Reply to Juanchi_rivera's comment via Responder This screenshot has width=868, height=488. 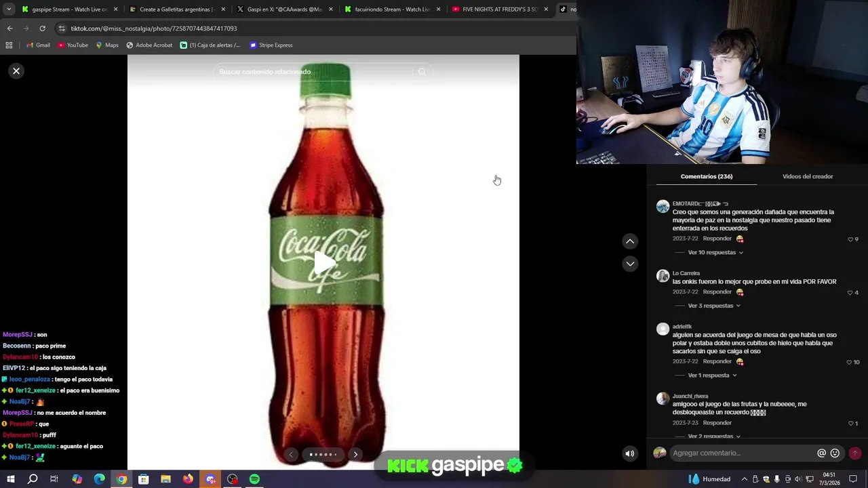(x=717, y=423)
